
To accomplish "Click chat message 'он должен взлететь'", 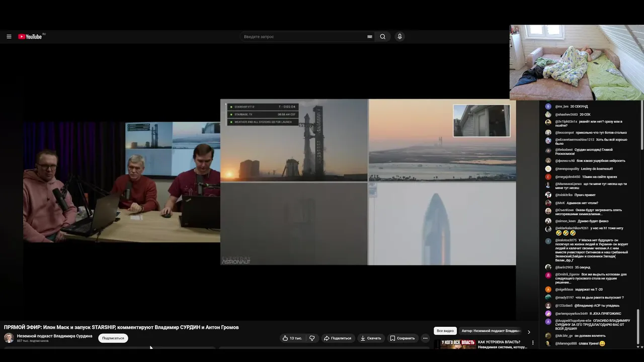I will pos(590,336).
